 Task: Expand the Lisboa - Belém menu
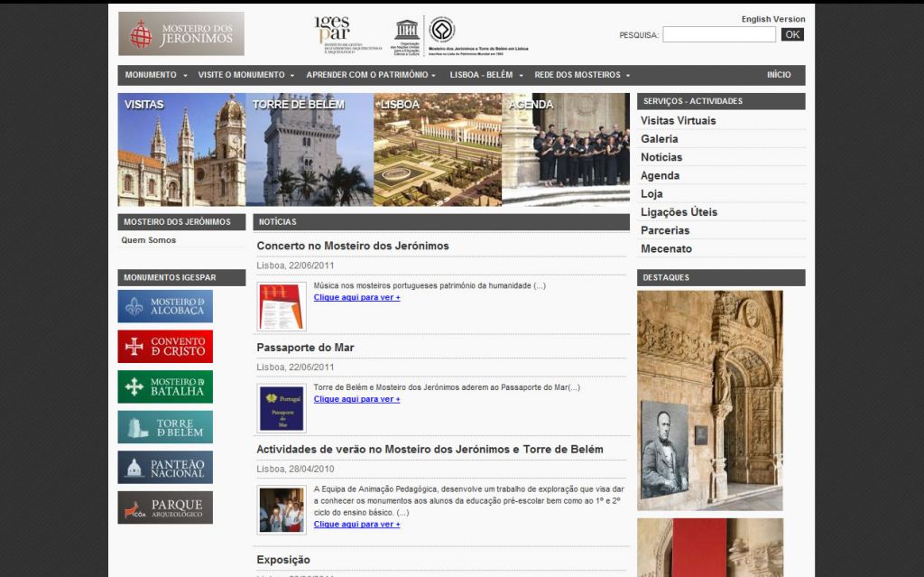pos(486,75)
